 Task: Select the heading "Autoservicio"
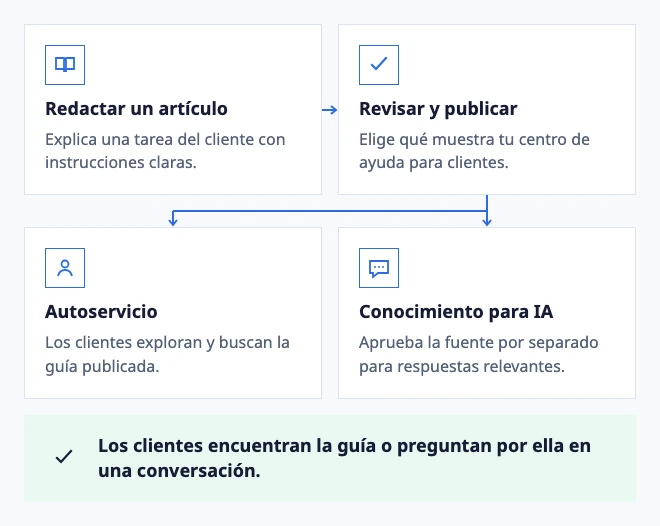click(x=101, y=312)
